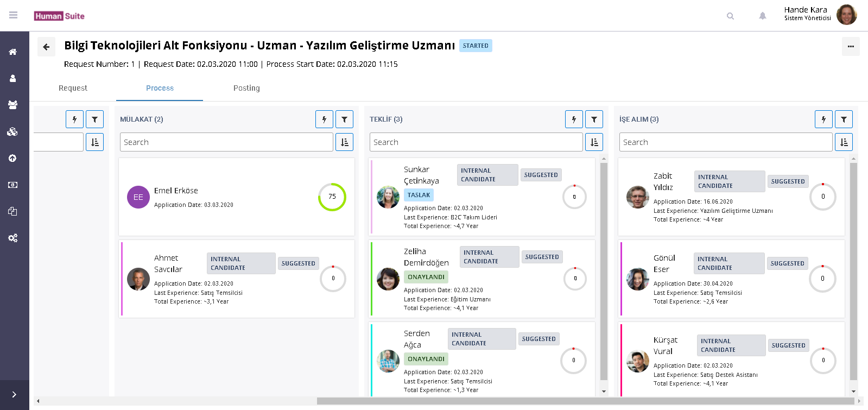Click Emel Erköse's score circle of 75
868x410 pixels.
tap(332, 197)
